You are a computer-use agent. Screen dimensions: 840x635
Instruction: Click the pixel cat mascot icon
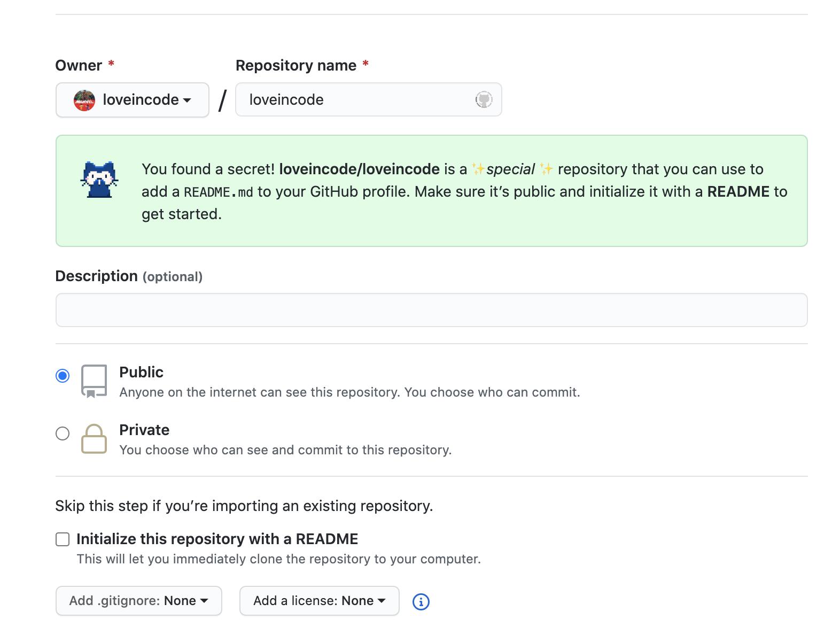pyautogui.click(x=99, y=180)
